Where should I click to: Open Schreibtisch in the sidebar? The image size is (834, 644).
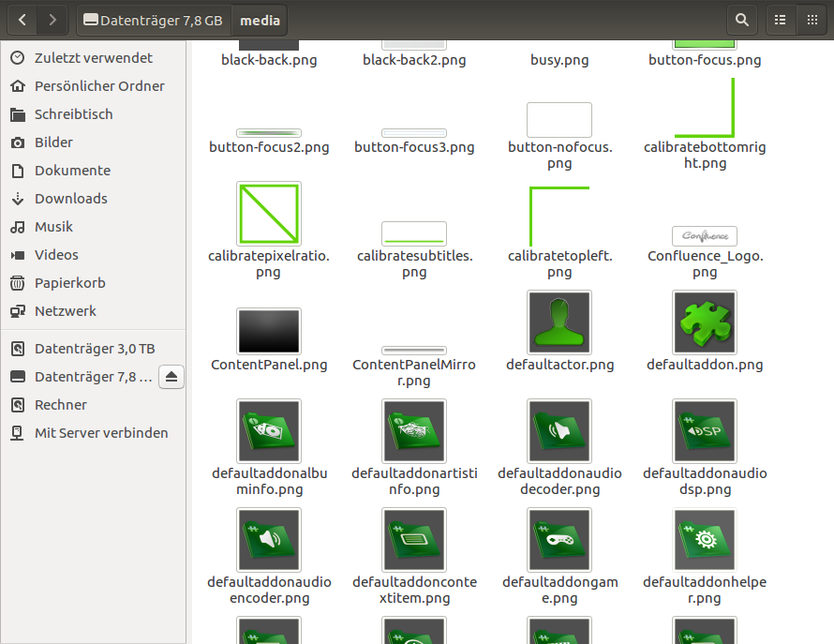(93, 114)
